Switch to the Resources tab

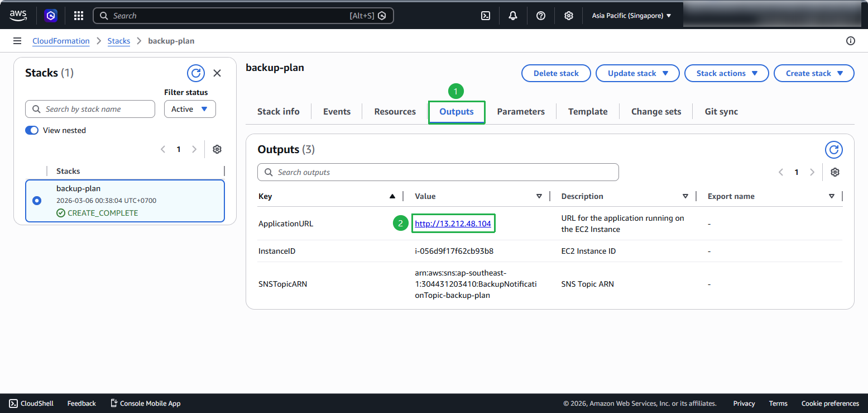pos(395,111)
